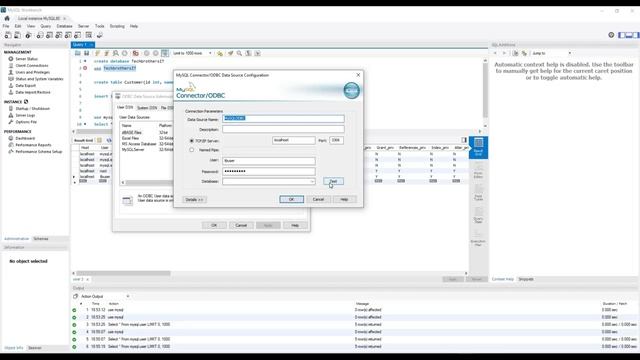Click the Test button in Connector/ODBC dialog
Viewport: 640px width, 360px height.
pos(333,181)
